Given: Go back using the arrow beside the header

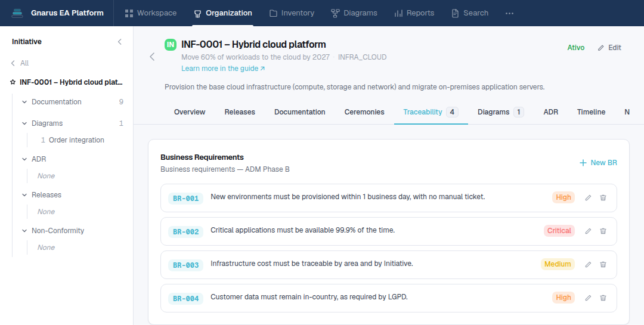Looking at the screenshot, I should coord(153,57).
